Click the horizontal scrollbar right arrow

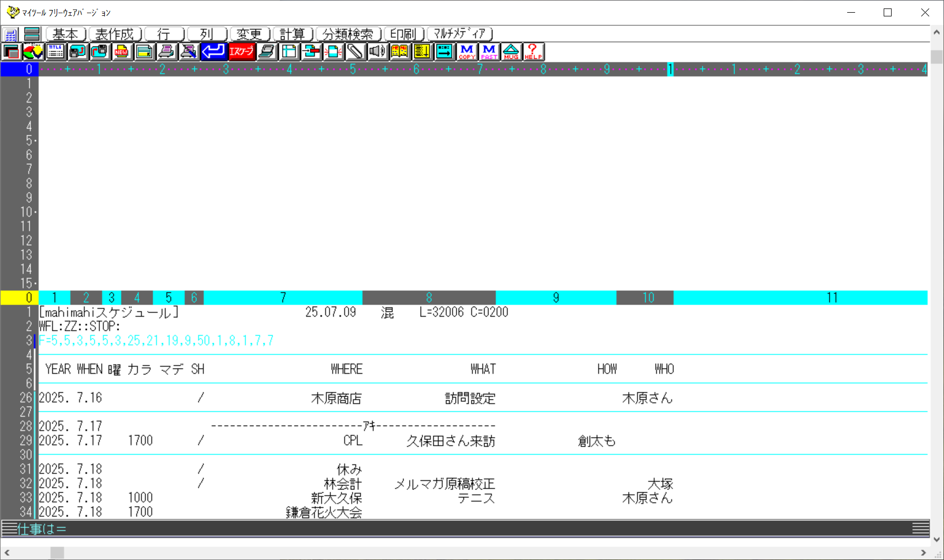click(923, 553)
